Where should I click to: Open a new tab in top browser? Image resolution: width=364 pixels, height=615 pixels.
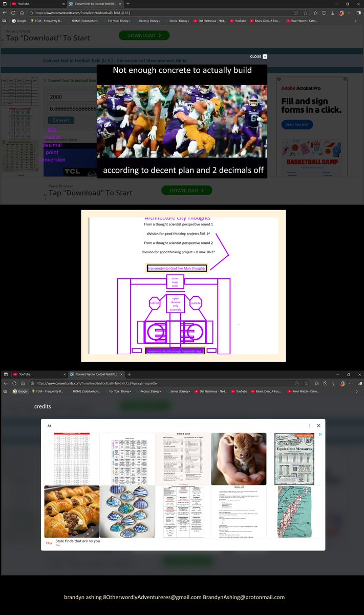(x=129, y=4)
